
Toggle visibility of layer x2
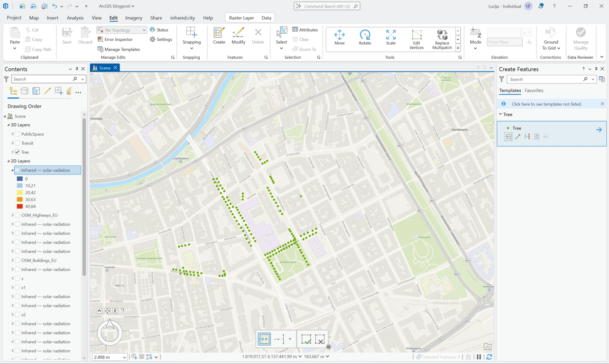click(x=18, y=315)
